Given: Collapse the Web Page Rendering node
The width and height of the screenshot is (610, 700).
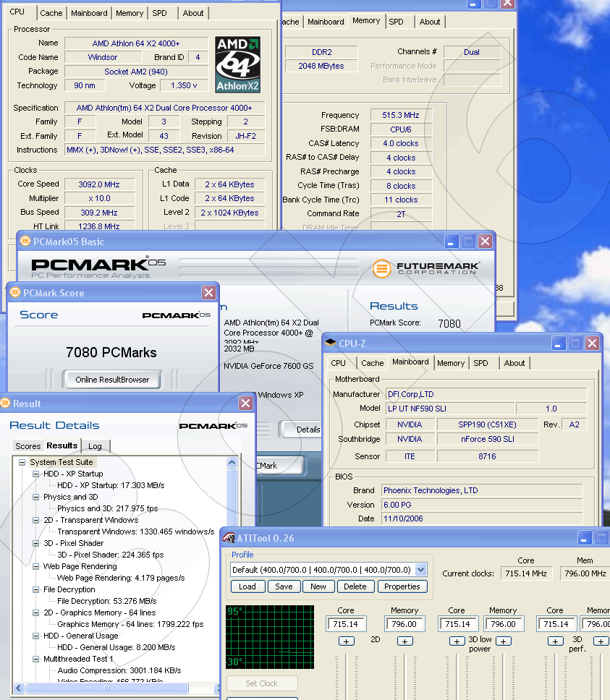Looking at the screenshot, I should (x=35, y=566).
